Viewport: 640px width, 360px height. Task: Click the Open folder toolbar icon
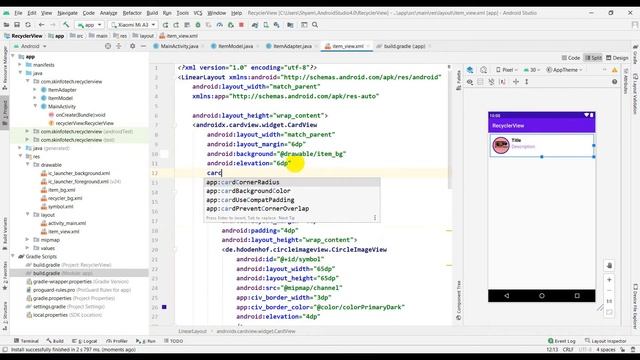[x=7, y=25]
